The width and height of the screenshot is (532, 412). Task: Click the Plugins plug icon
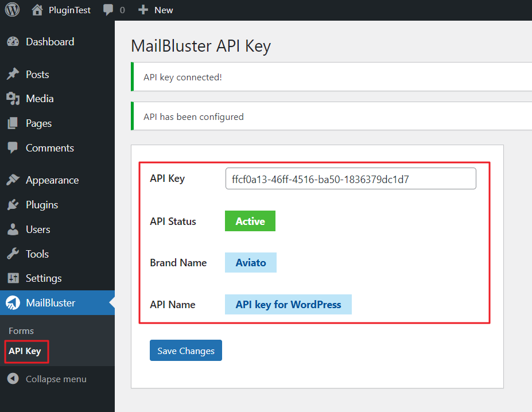[x=13, y=205]
